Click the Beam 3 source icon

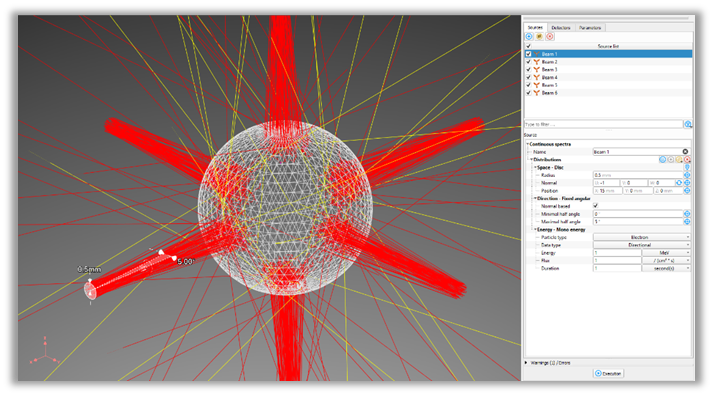537,70
